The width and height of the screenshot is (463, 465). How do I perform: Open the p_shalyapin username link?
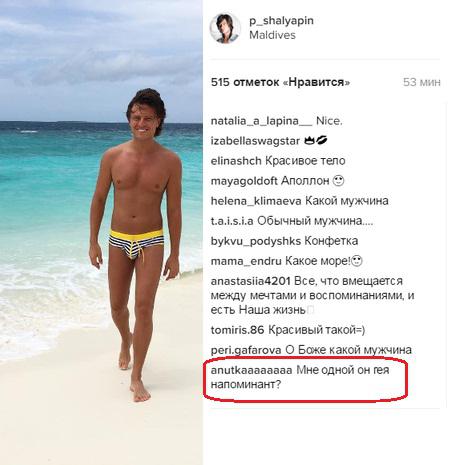281,21
